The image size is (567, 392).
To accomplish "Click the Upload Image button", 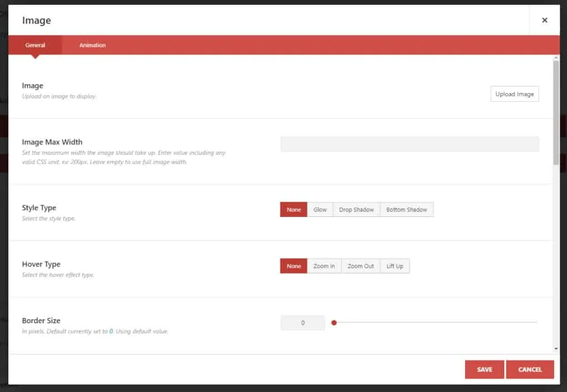I will tap(514, 94).
